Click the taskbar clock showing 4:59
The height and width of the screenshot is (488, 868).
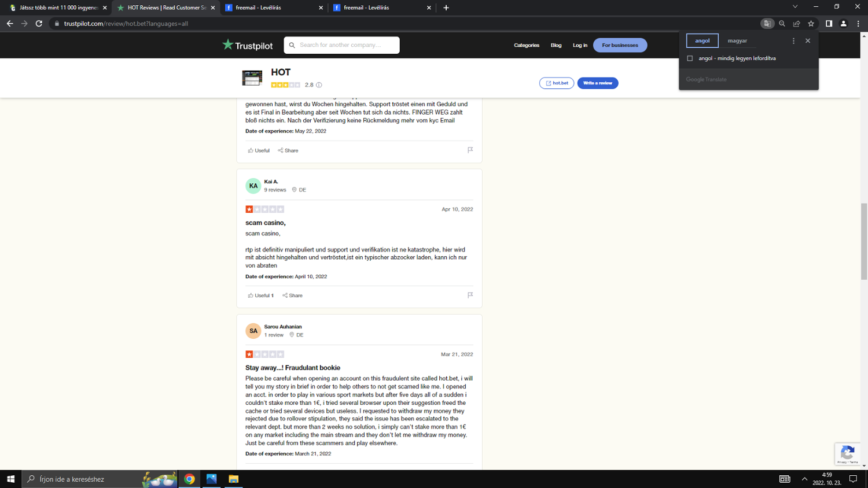pyautogui.click(x=827, y=479)
